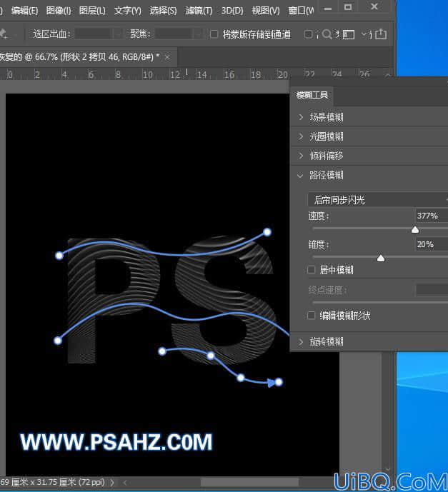Open the 文字(Y) menu
Viewport: 448px width, 492px height.
[x=127, y=11]
